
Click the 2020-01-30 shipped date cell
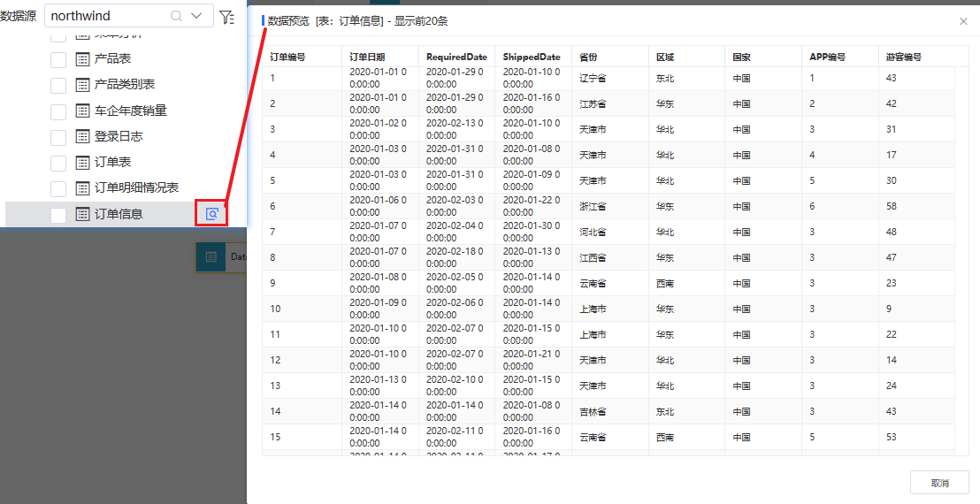point(532,232)
